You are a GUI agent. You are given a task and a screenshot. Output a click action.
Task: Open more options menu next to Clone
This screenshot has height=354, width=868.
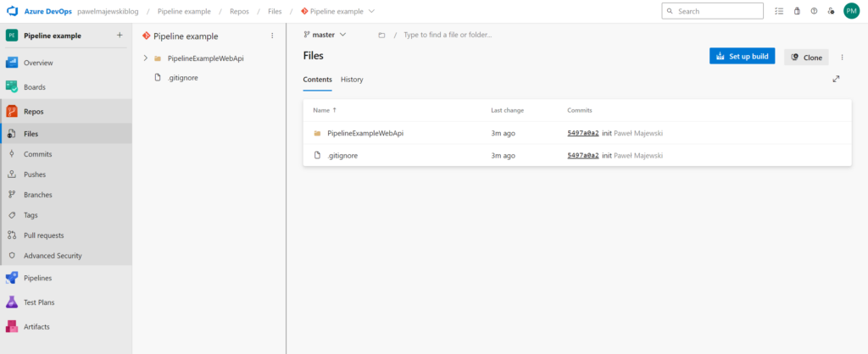[842, 57]
